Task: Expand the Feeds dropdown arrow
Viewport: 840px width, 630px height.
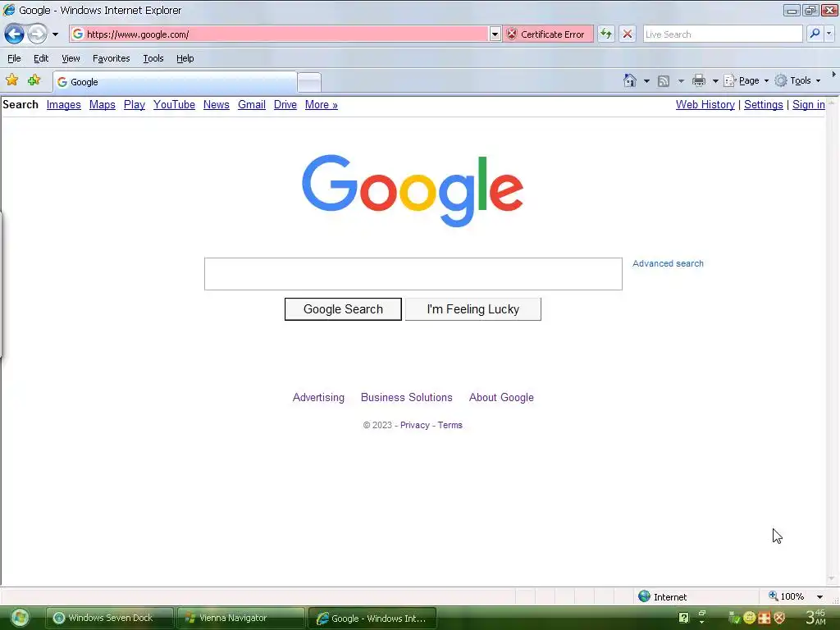Action: click(x=681, y=81)
